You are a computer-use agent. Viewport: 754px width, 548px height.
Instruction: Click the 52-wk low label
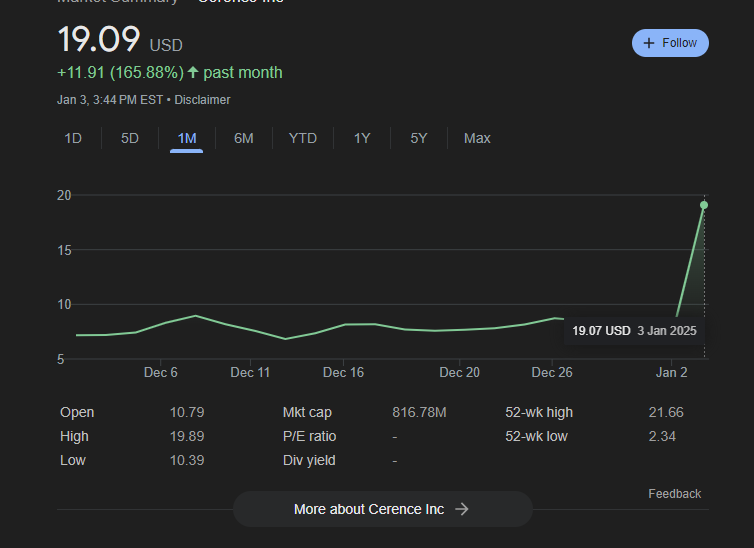click(x=537, y=436)
